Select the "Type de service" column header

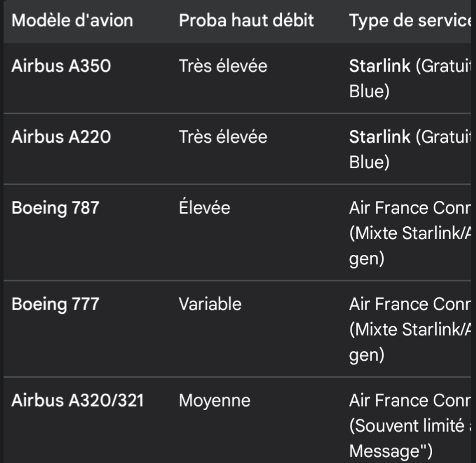(x=410, y=21)
